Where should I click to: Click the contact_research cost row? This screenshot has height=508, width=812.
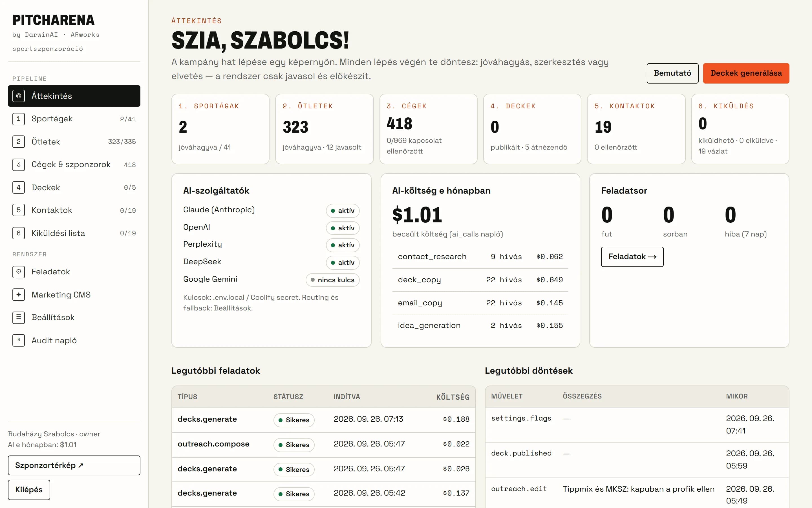click(x=480, y=257)
